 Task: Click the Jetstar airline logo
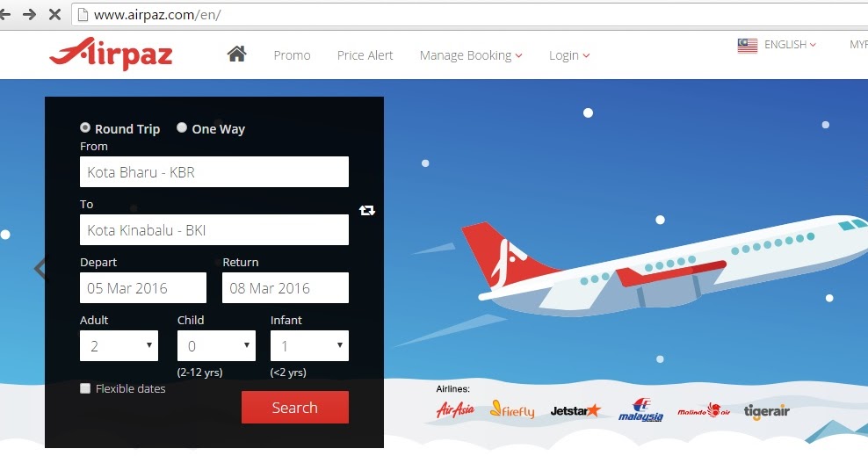575,410
